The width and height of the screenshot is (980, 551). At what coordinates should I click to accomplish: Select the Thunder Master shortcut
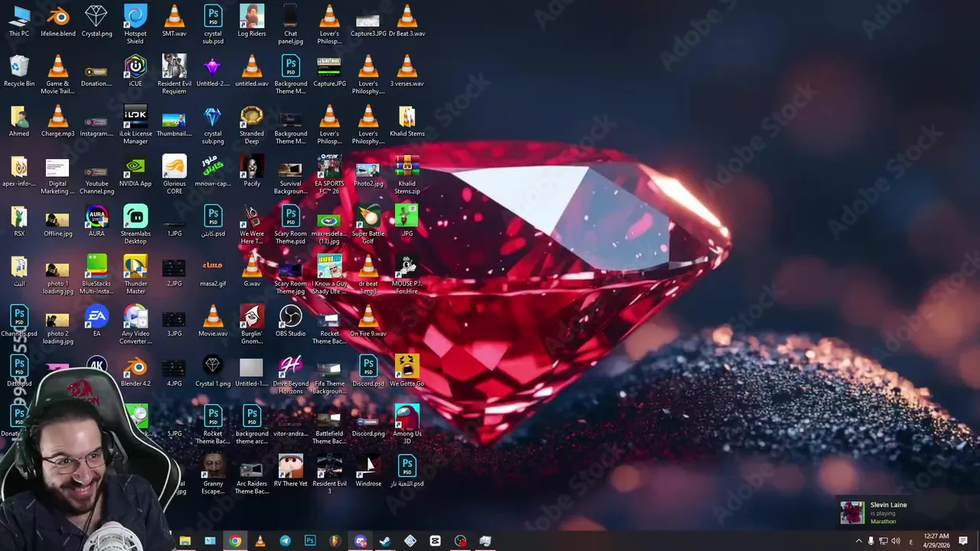136,275
